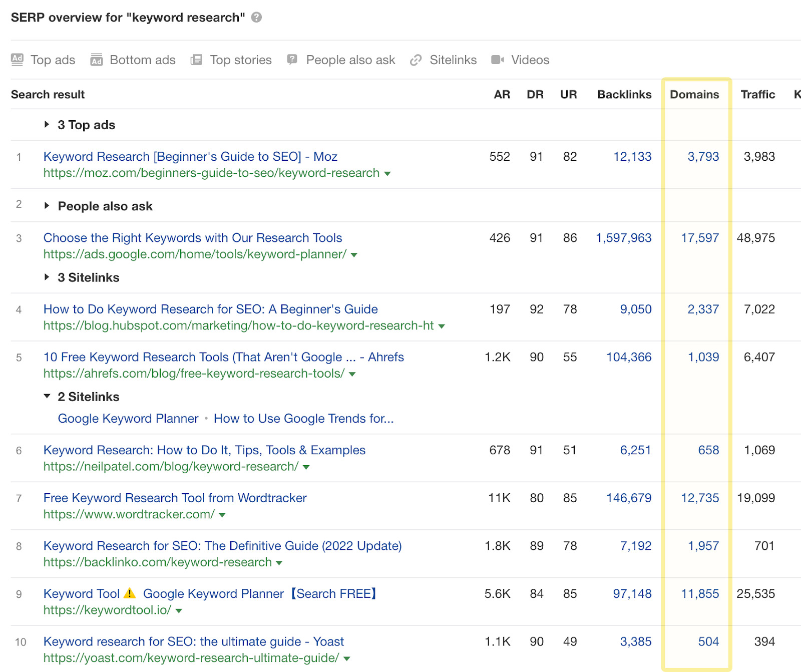The width and height of the screenshot is (801, 672).
Task: Select the Sitelinks filter label
Action: pos(453,60)
